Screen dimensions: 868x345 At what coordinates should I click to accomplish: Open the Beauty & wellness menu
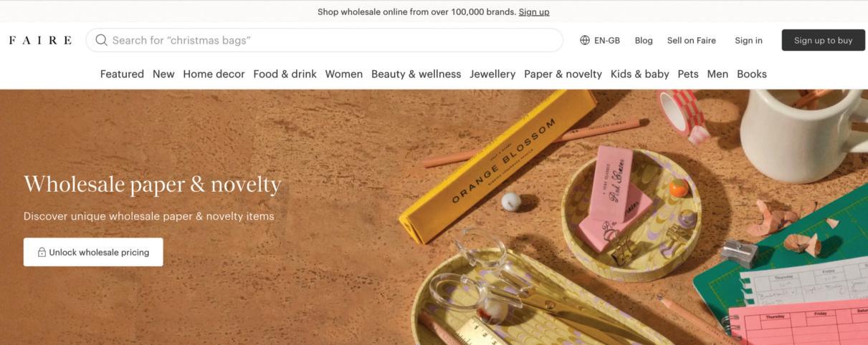click(x=416, y=74)
